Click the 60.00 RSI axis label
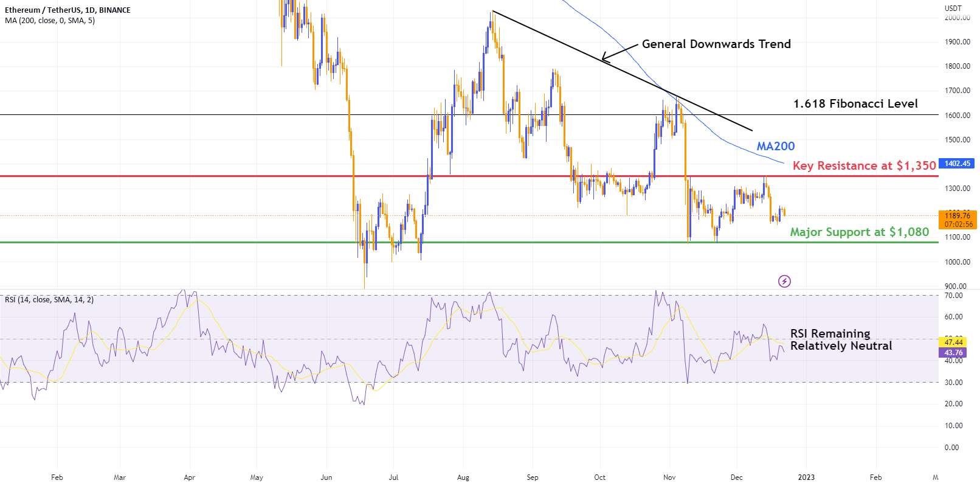 click(953, 317)
